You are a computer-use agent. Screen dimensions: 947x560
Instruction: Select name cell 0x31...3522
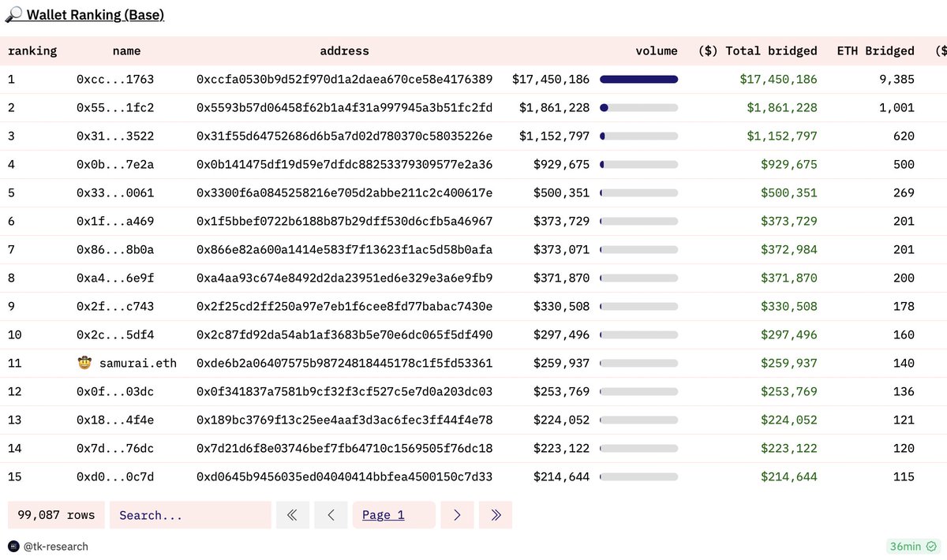click(115, 136)
